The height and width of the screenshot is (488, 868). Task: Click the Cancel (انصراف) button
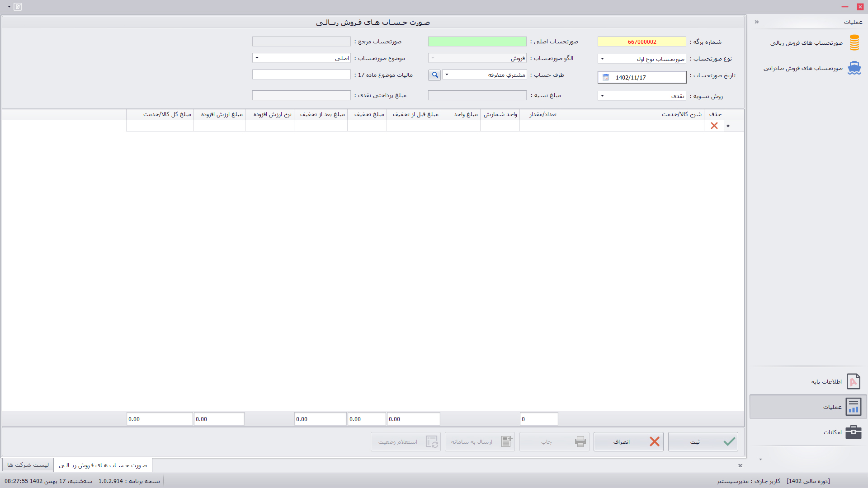(628, 442)
